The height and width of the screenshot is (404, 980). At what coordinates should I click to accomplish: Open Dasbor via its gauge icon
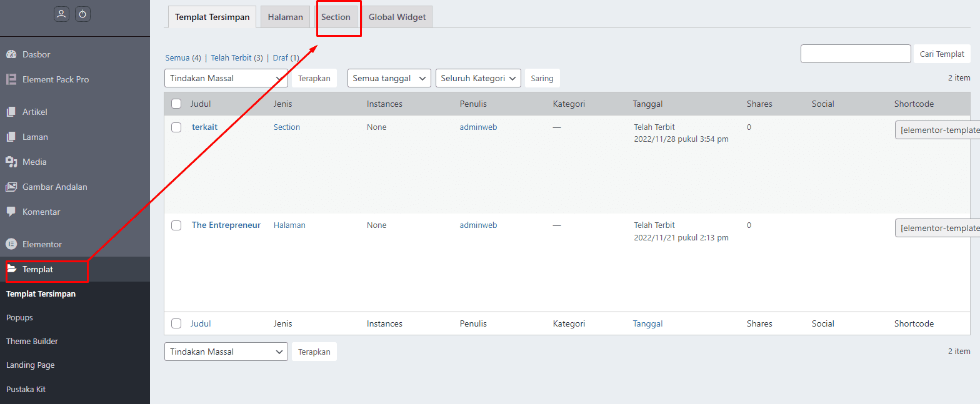pos(11,54)
